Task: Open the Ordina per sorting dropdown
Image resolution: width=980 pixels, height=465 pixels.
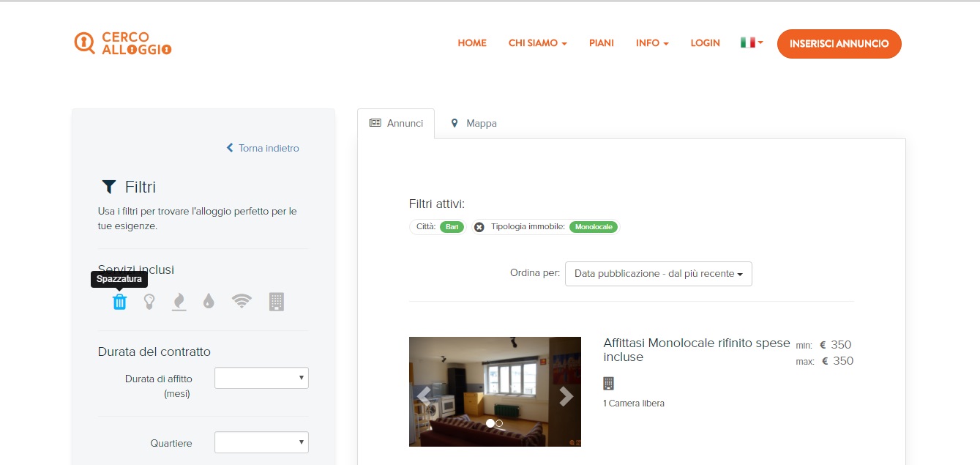Action: (x=658, y=274)
